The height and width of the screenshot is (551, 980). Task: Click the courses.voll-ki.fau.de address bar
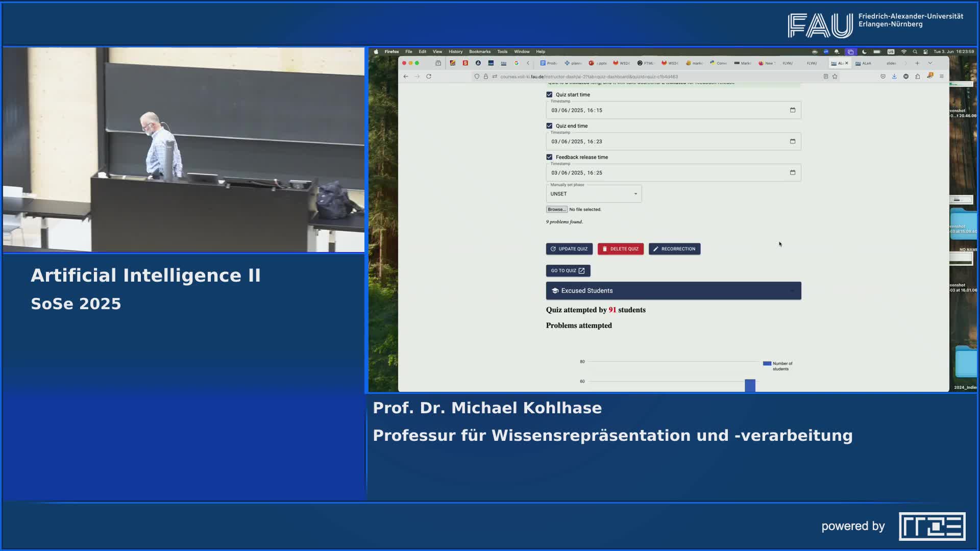(x=587, y=77)
